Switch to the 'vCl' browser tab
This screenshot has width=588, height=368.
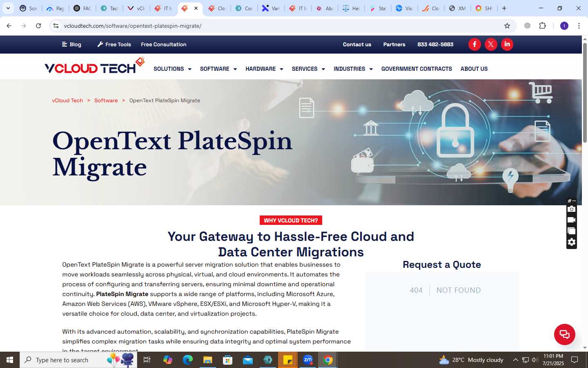[136, 8]
